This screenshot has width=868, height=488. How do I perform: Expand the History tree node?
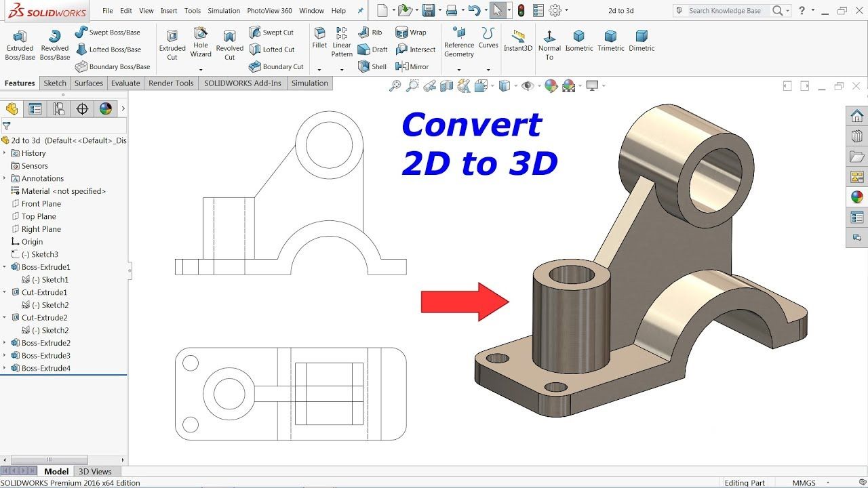click(x=5, y=153)
